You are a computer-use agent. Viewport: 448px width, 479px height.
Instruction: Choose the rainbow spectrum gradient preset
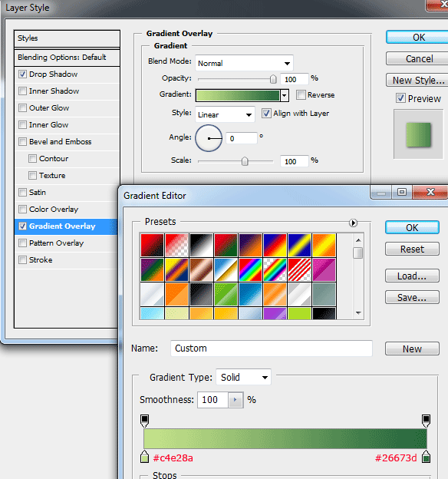tap(250, 269)
